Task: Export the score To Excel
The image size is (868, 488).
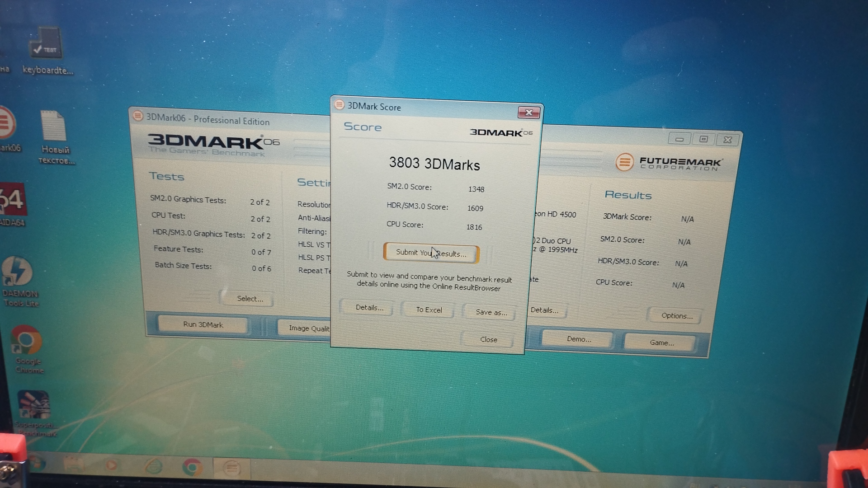Action: click(x=429, y=310)
